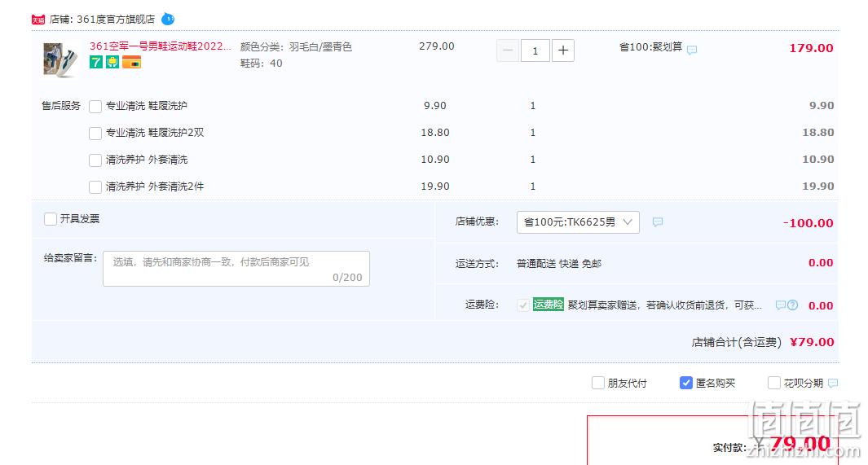The width and height of the screenshot is (868, 465).
Task: Expand the 省100元:TK6625男 discount dropdown
Action: coord(578,222)
